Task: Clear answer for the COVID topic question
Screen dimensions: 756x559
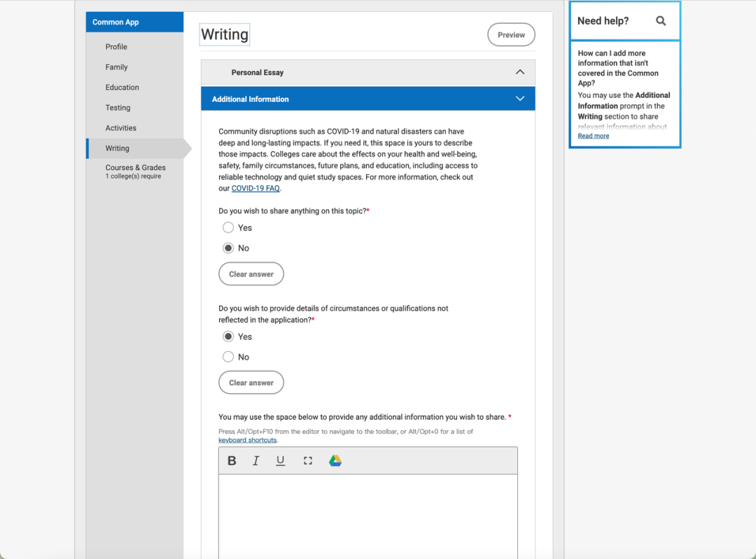Action: [251, 274]
